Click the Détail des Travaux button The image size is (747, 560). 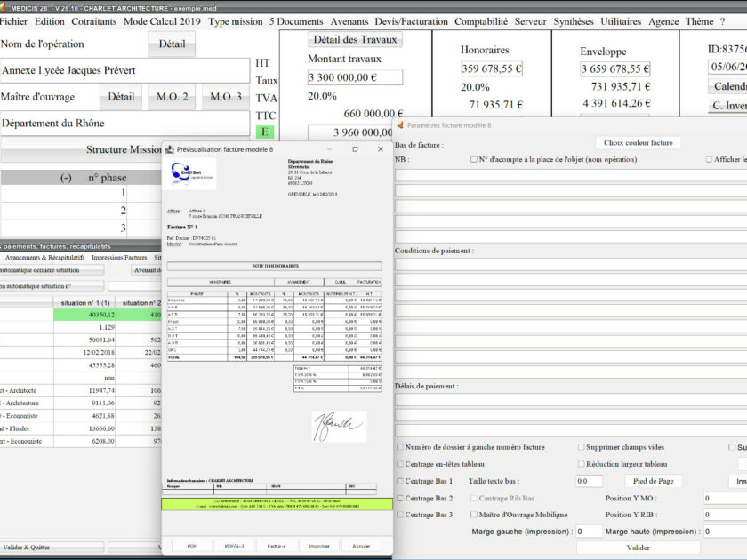(355, 39)
